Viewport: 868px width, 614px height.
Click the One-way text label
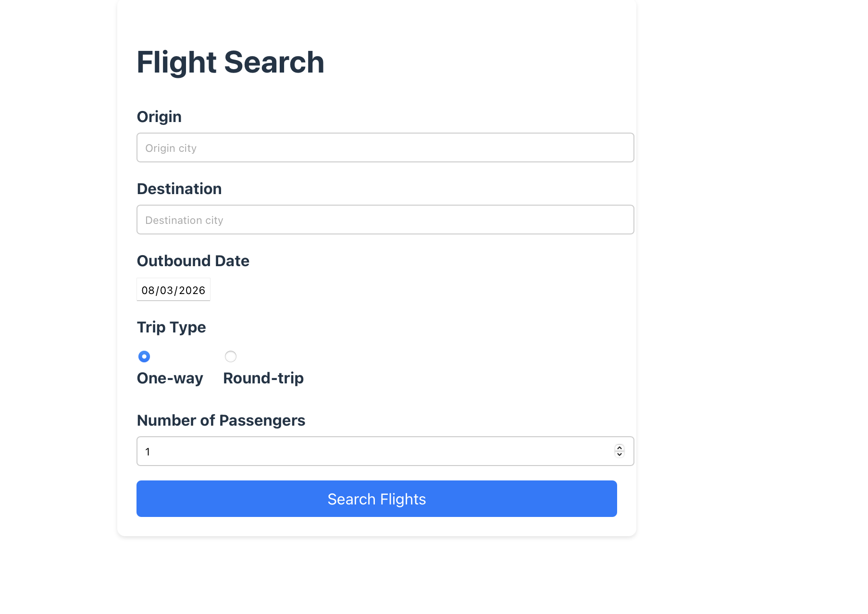170,379
